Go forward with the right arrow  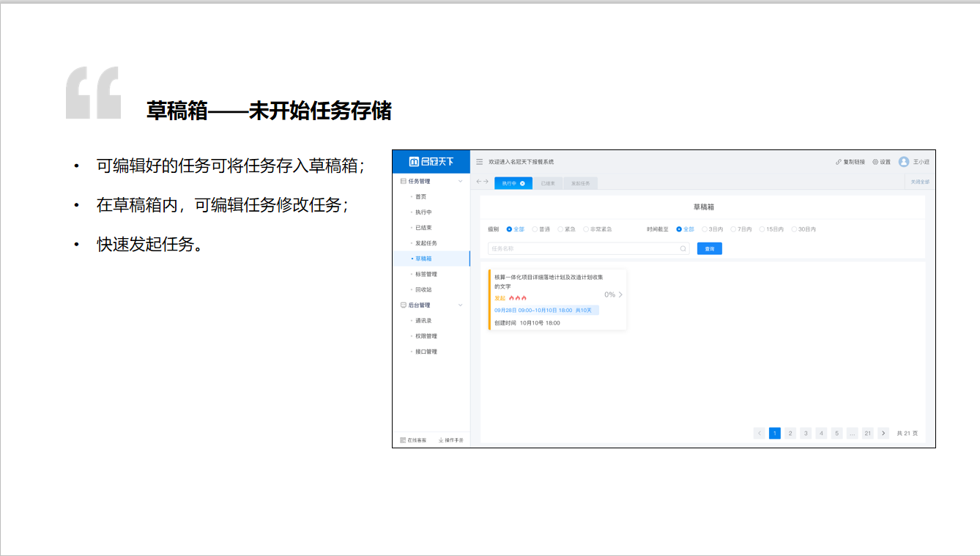tap(486, 182)
